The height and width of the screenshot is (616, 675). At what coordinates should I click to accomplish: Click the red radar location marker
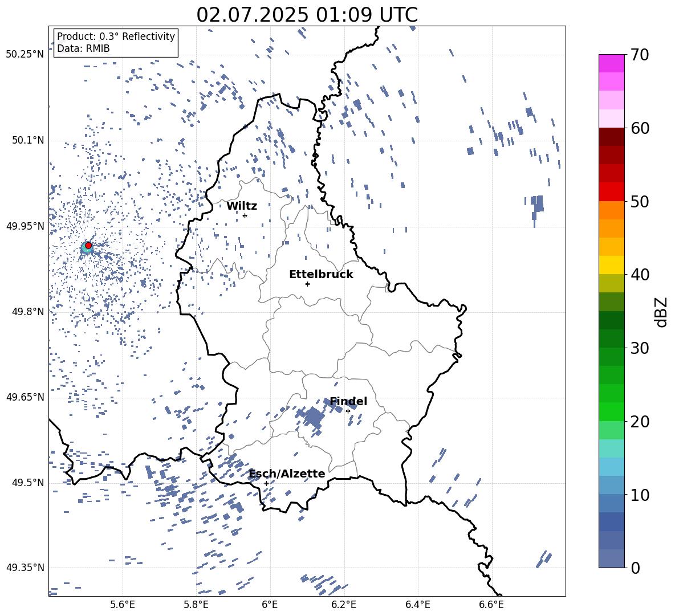pyautogui.click(x=88, y=245)
